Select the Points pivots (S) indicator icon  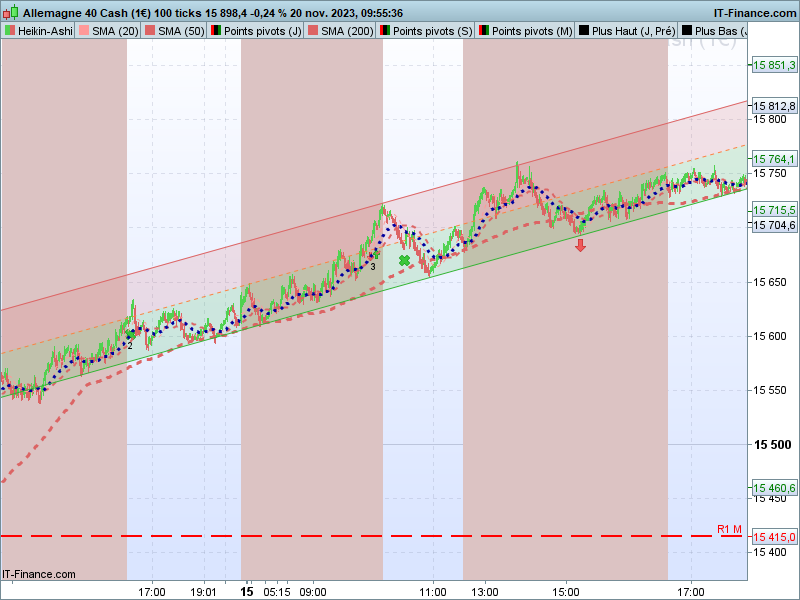click(385, 31)
